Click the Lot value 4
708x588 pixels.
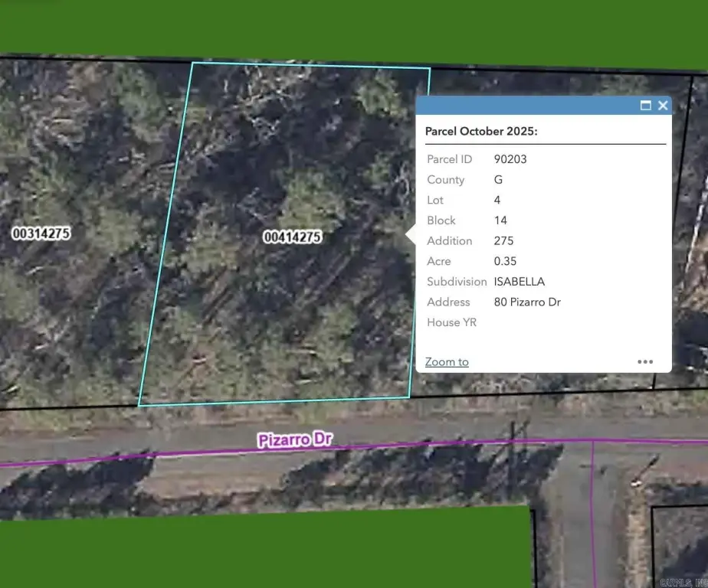pyautogui.click(x=497, y=200)
